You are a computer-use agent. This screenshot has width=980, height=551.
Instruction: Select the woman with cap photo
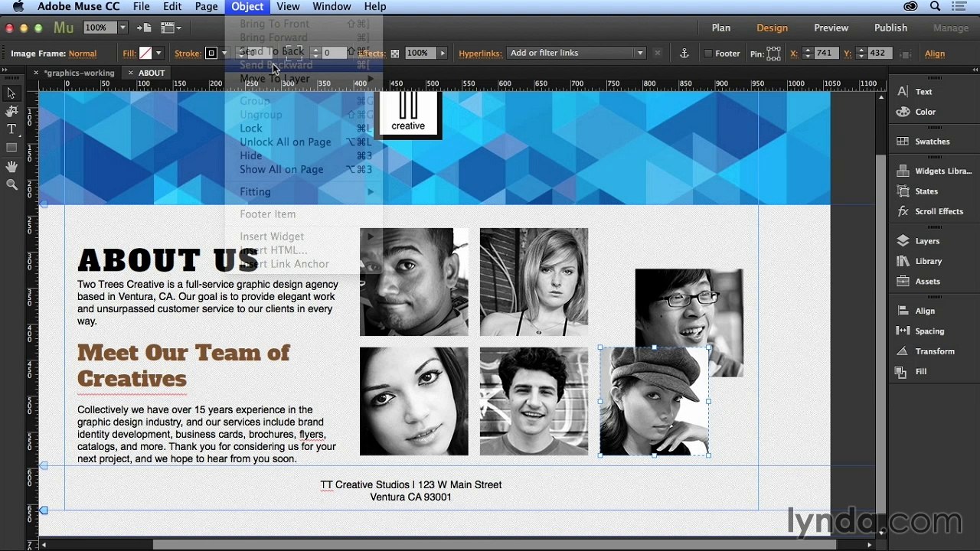click(x=654, y=401)
